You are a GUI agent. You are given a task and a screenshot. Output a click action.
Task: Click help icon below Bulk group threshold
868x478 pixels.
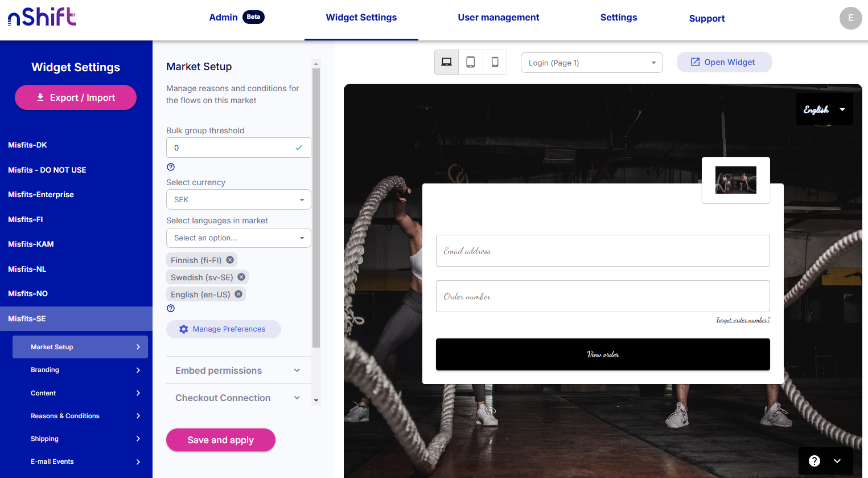[x=171, y=167]
